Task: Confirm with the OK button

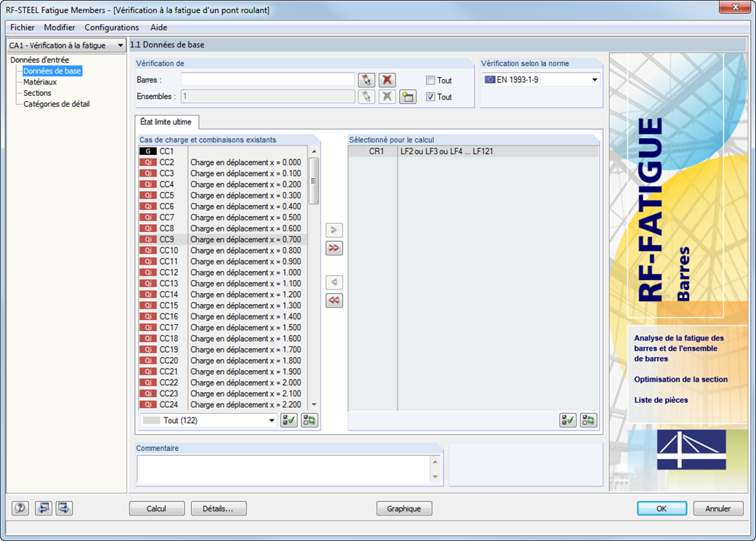Action: (x=662, y=509)
